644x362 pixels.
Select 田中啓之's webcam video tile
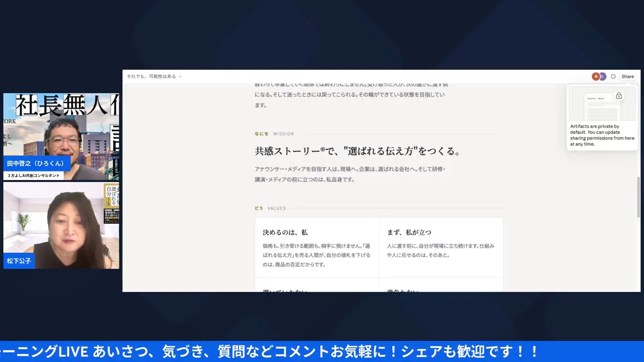tap(61, 136)
